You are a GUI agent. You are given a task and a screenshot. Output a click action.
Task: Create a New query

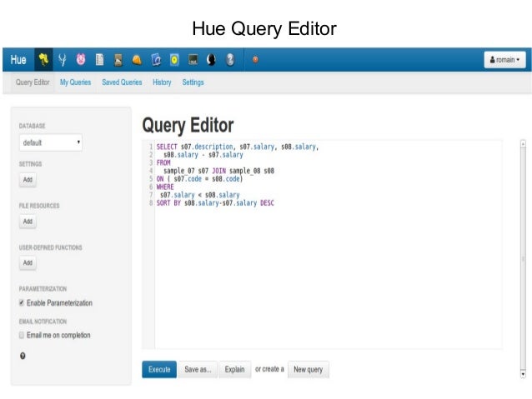tap(308, 370)
